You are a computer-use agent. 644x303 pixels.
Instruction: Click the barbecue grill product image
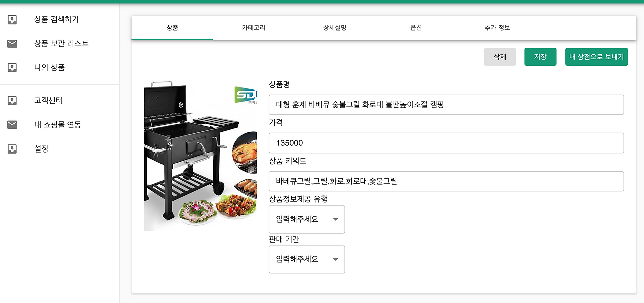click(x=200, y=155)
